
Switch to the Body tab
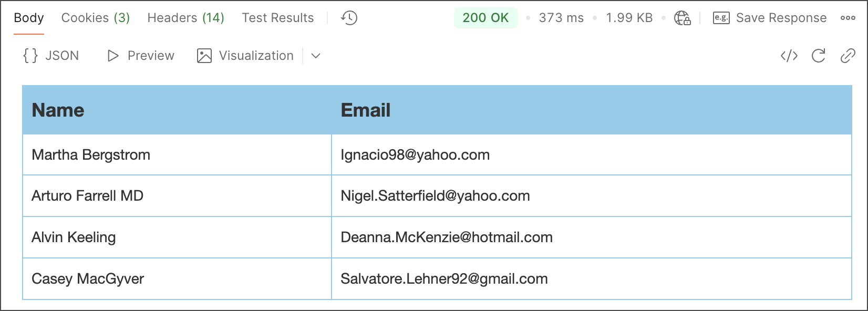29,18
